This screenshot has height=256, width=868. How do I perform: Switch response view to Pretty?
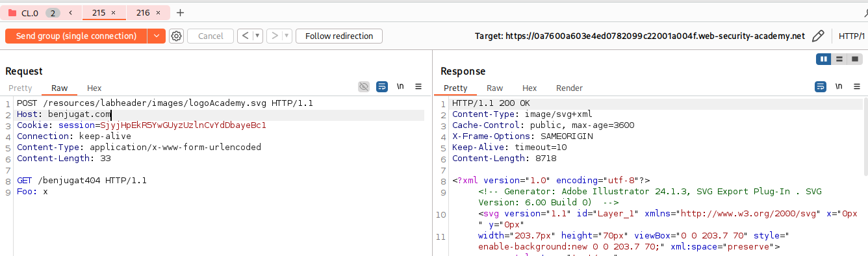click(455, 88)
